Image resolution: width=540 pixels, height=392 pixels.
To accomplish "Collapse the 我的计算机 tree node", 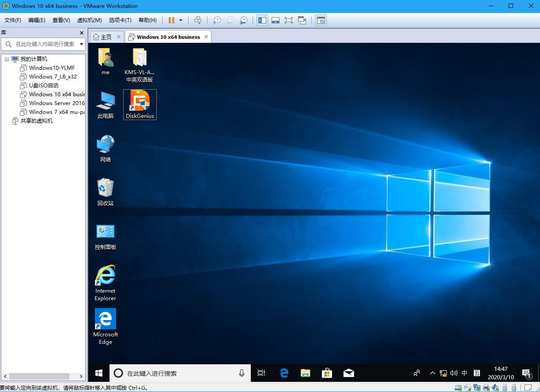I will [7, 59].
